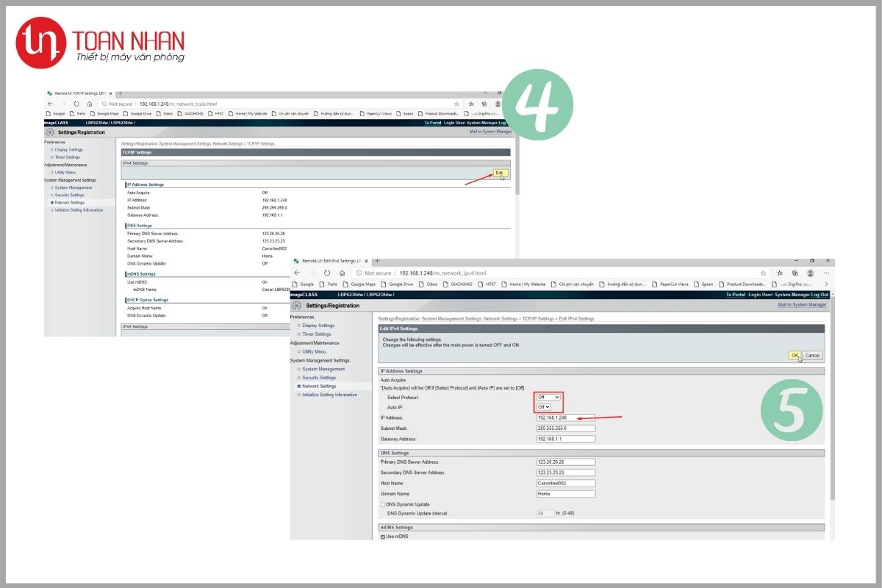The width and height of the screenshot is (882, 588).
Task: Toggle the Use mDNS checkbox
Action: 383,537
